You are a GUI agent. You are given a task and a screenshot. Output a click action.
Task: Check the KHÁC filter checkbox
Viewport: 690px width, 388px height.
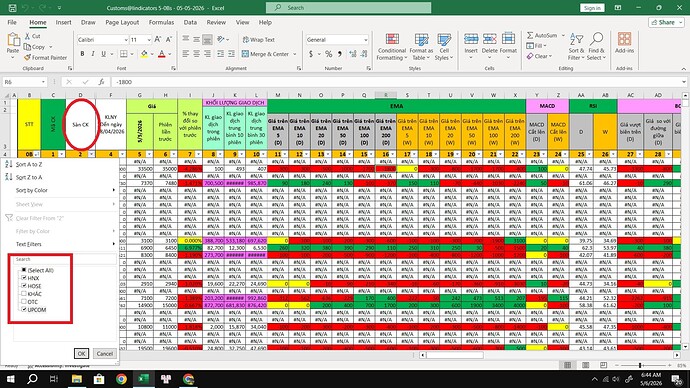click(24, 293)
